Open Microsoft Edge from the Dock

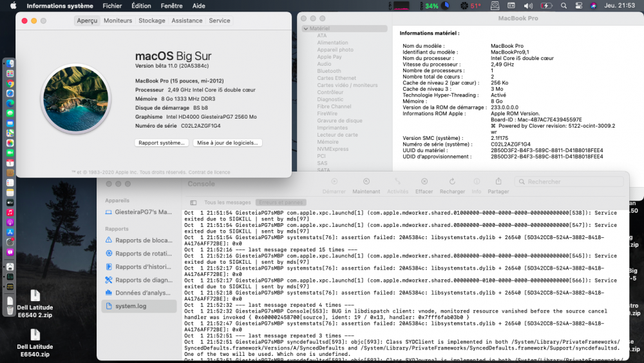10,103
